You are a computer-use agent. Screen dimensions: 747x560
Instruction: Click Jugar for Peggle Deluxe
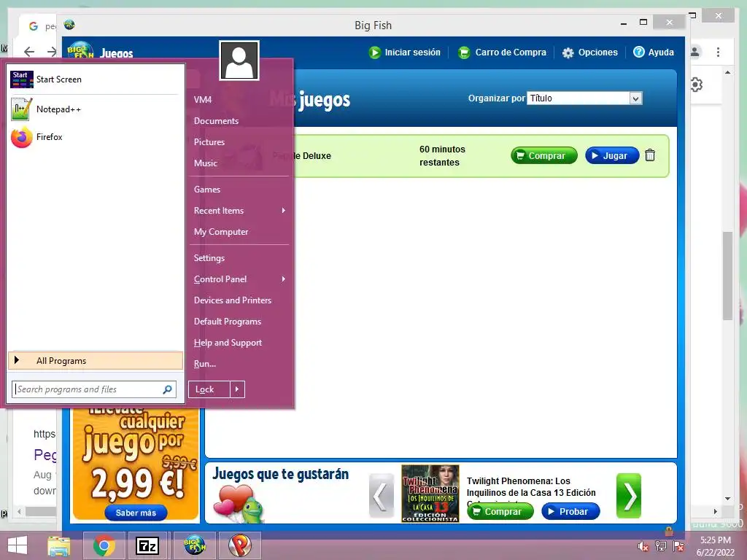click(x=612, y=155)
